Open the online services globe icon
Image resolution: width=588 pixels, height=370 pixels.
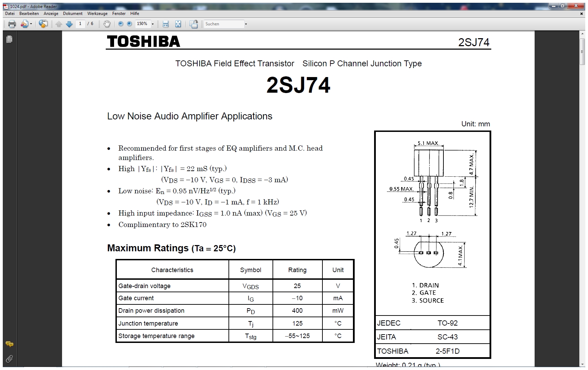coord(43,24)
